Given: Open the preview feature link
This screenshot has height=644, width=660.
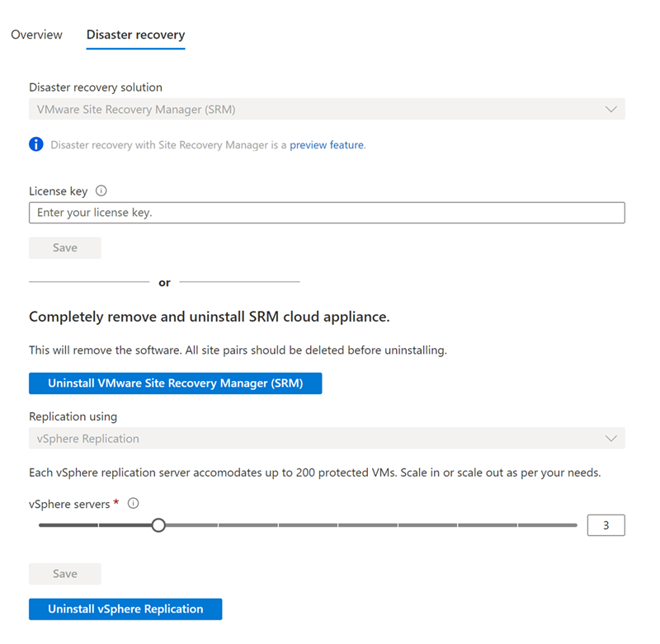Looking at the screenshot, I should [x=327, y=144].
